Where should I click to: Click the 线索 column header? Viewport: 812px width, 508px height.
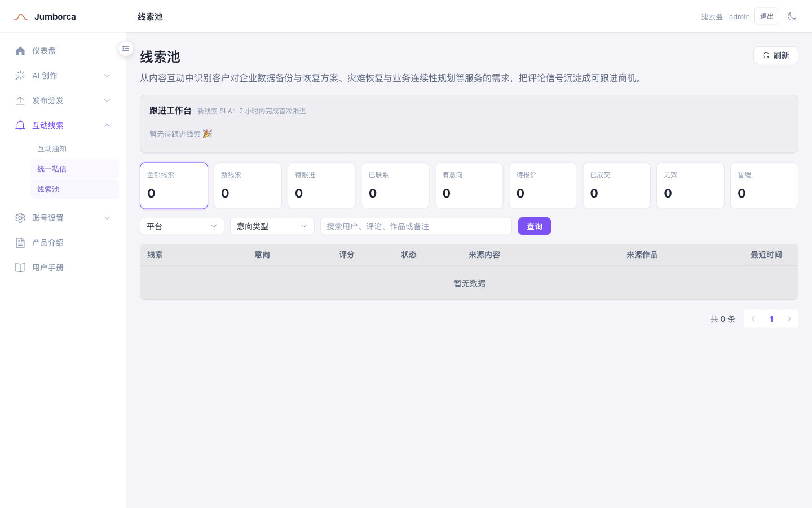coord(155,255)
